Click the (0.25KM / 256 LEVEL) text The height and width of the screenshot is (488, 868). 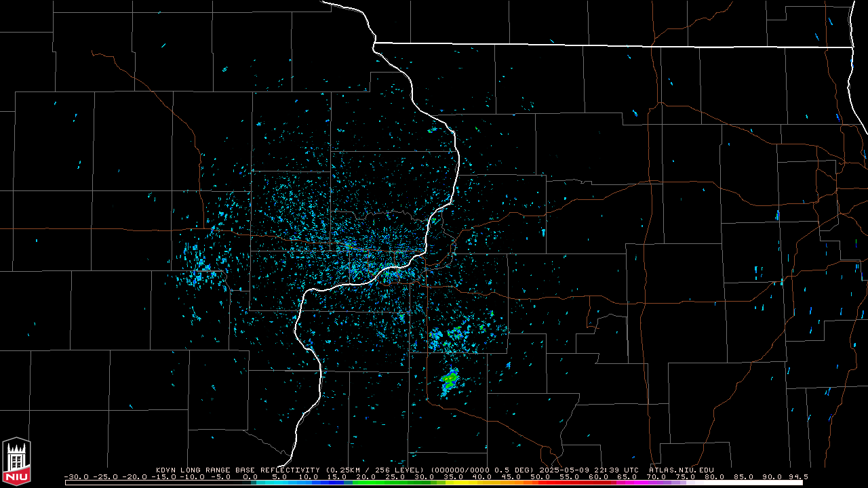click(374, 470)
